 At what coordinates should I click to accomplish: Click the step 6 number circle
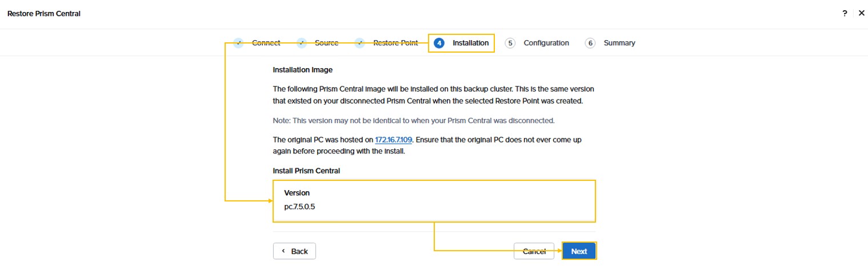(590, 43)
